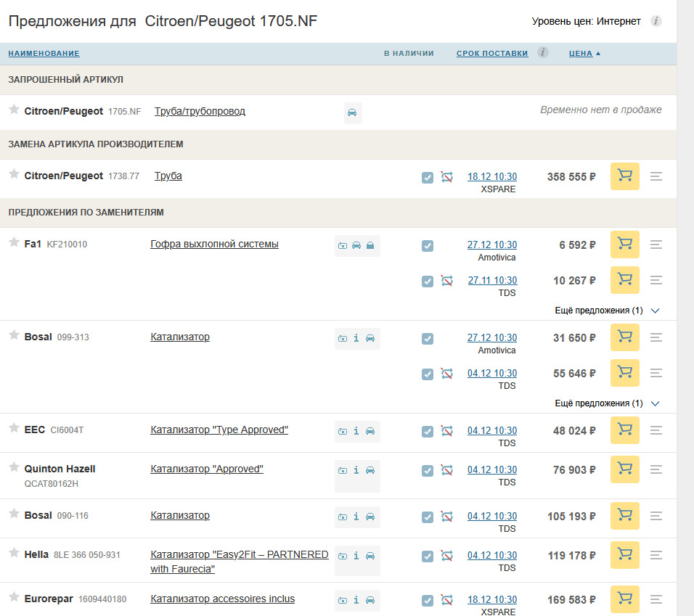Open no-return icon for 1738.77 offer

point(447,177)
